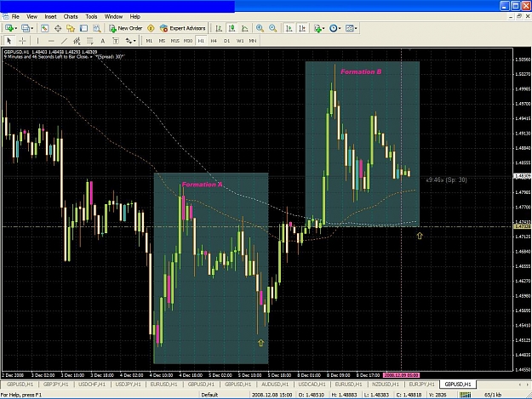
Task: Expand the Arrows objects dropdown
Action: click(134, 41)
